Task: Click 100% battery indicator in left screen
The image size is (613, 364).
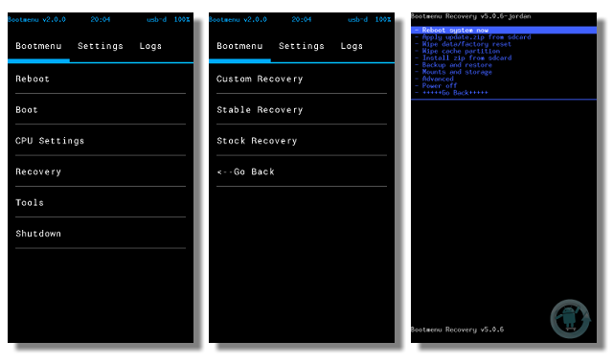Action: pyautogui.click(x=182, y=19)
